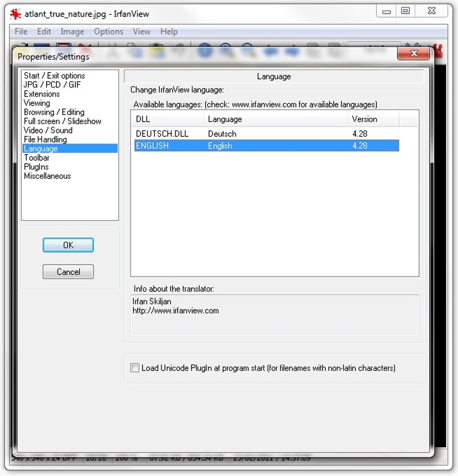The width and height of the screenshot is (458, 476).
Task: Click the English language name cell
Action: [220, 146]
